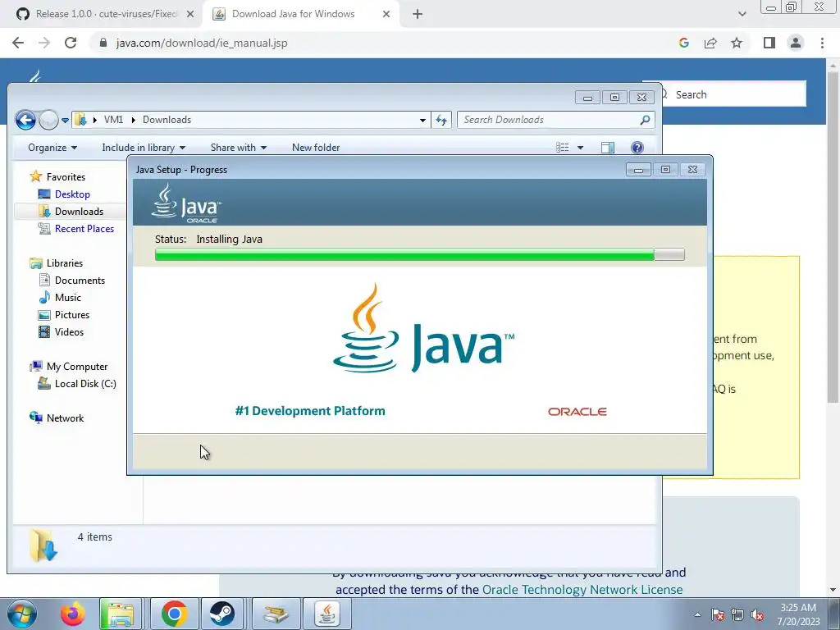Open the Google icon in the address bar
The height and width of the screenshot is (630, 840).
click(683, 43)
